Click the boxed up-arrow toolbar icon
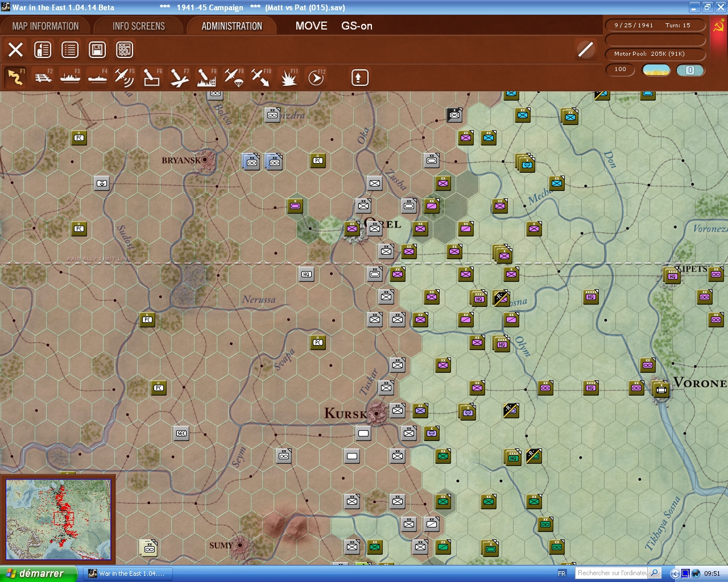This screenshot has width=728, height=582. [359, 77]
